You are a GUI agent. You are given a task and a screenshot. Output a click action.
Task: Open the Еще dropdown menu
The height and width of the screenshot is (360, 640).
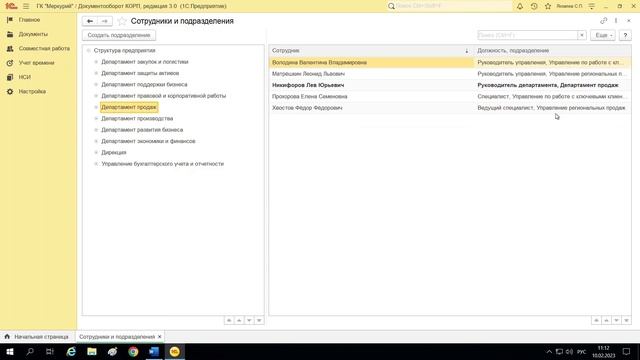coord(603,35)
